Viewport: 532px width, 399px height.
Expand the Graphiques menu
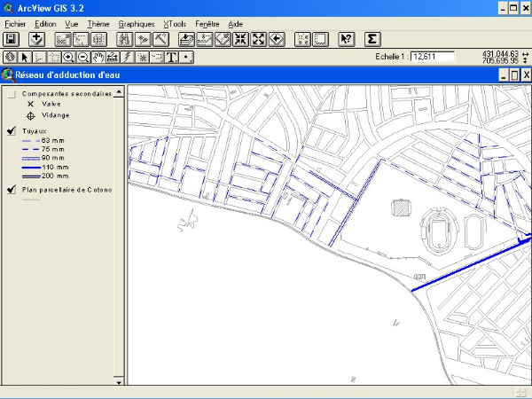coord(137,24)
